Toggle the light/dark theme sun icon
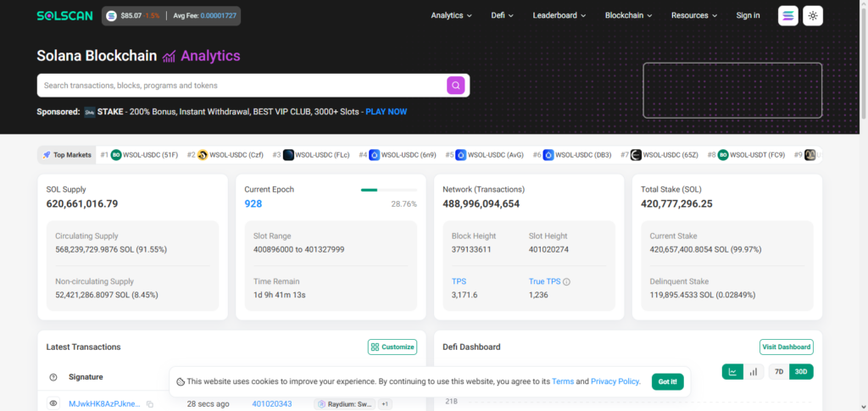 tap(813, 15)
